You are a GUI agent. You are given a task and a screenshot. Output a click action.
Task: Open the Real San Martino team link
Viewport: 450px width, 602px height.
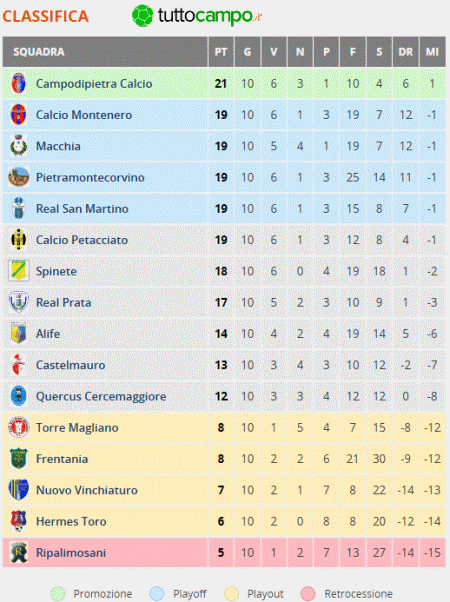point(82,208)
